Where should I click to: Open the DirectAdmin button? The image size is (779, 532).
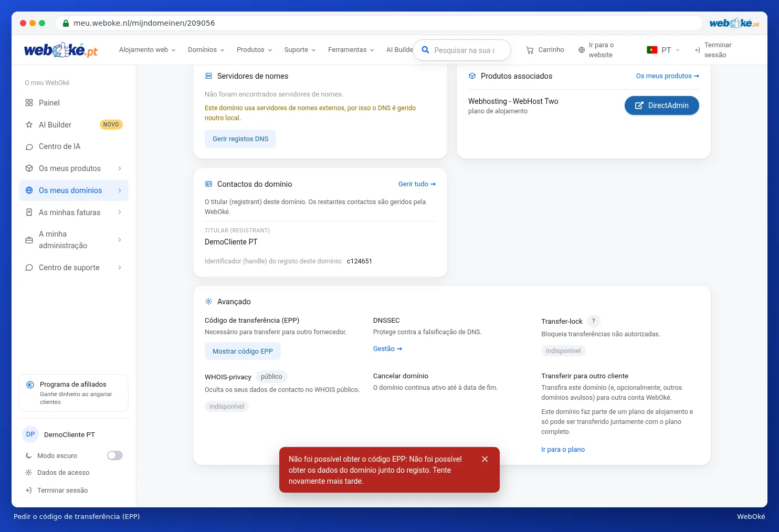662,105
